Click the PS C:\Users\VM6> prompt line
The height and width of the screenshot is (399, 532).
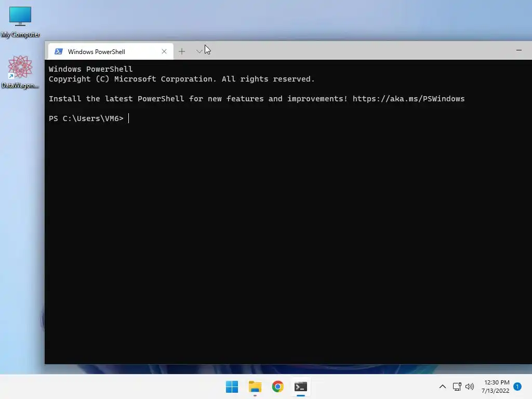coord(86,118)
